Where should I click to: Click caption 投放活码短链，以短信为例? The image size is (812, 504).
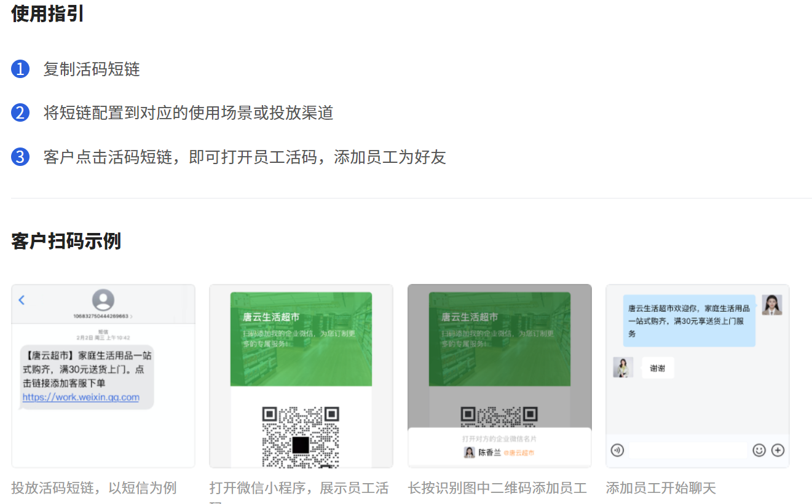94,488
